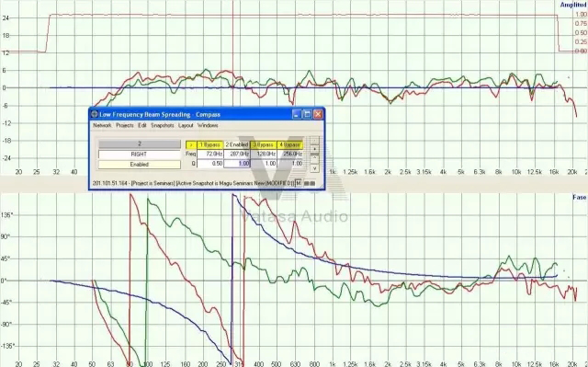The height and width of the screenshot is (367, 588).
Task: Click the gray channel 2 header button
Action: click(140, 144)
